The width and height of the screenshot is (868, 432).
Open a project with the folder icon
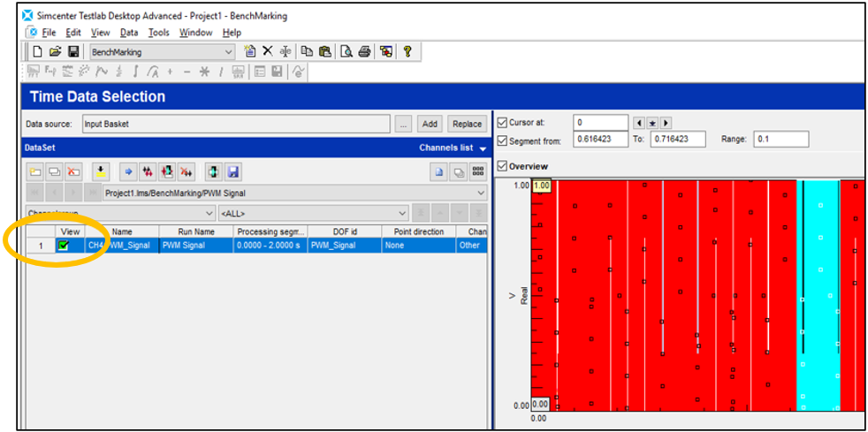point(55,52)
